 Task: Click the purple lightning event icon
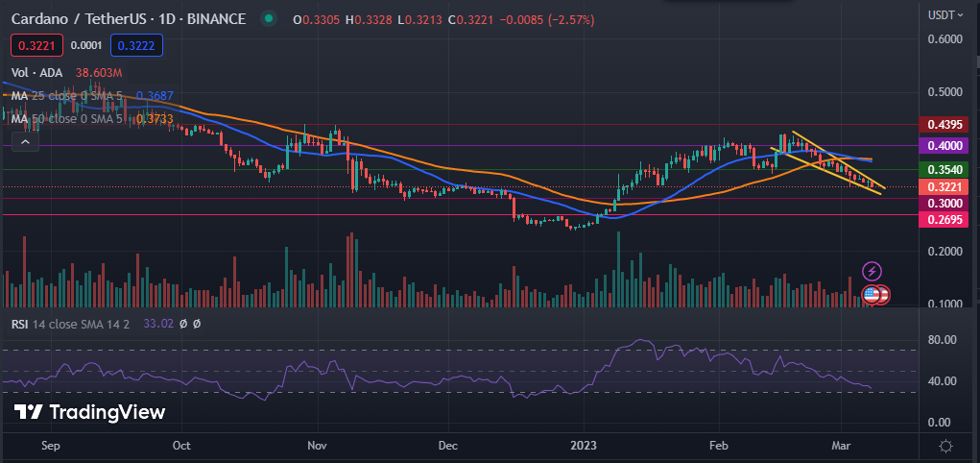click(872, 272)
